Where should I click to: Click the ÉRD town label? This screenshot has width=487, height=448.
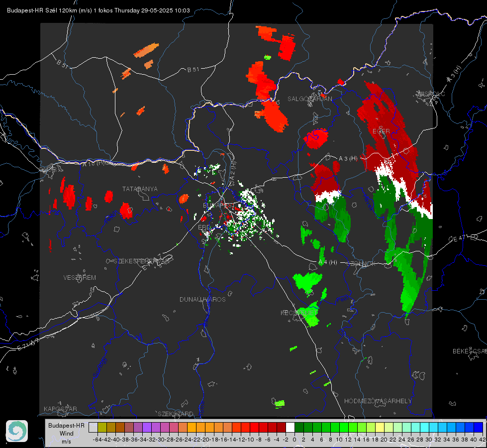point(204,227)
